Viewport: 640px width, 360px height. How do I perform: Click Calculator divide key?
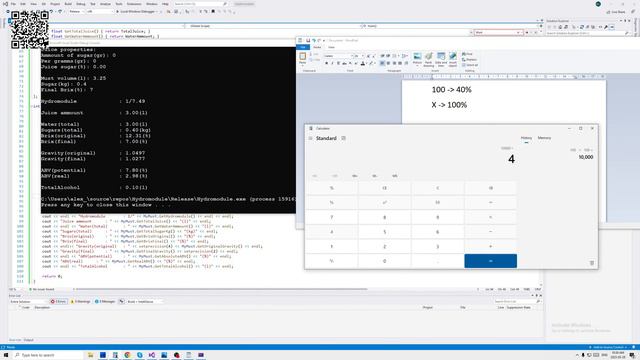click(x=491, y=202)
